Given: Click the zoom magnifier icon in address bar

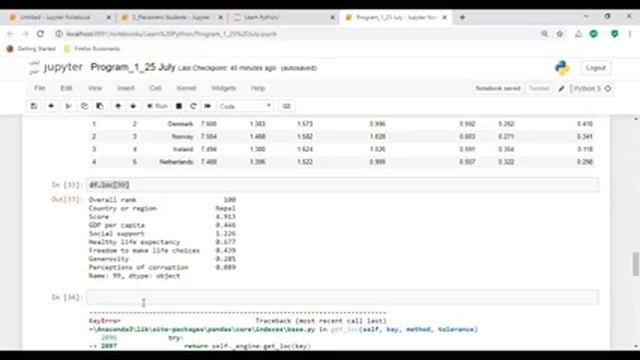Looking at the screenshot, I should [544, 34].
